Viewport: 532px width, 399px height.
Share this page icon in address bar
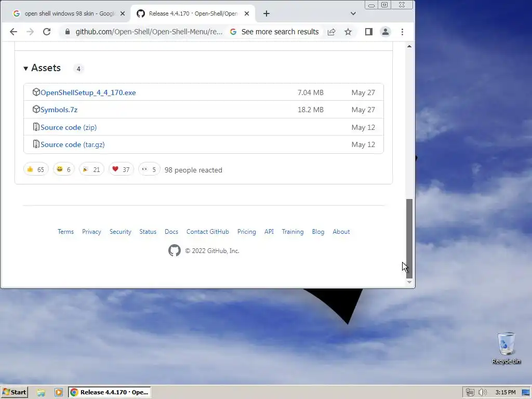[331, 32]
